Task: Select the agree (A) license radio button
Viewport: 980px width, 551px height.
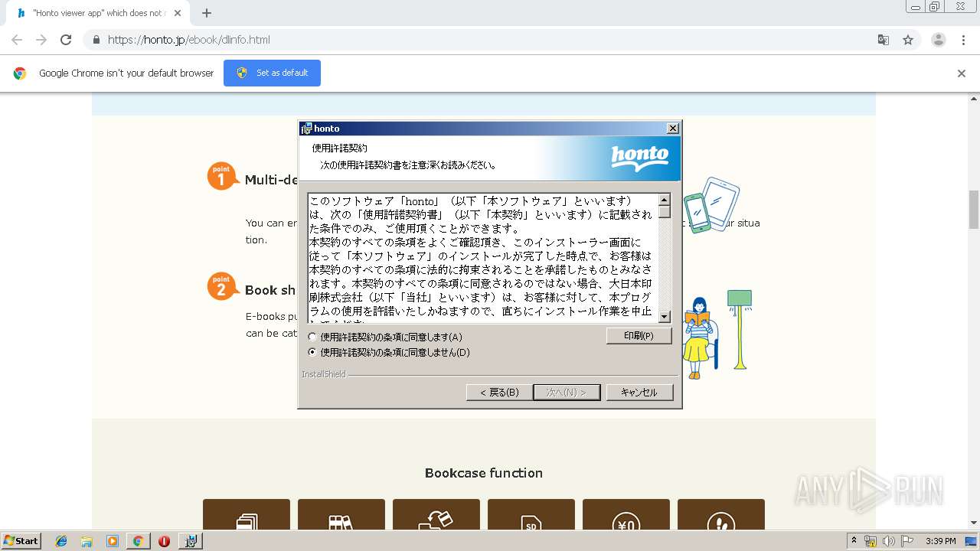Action: 312,337
